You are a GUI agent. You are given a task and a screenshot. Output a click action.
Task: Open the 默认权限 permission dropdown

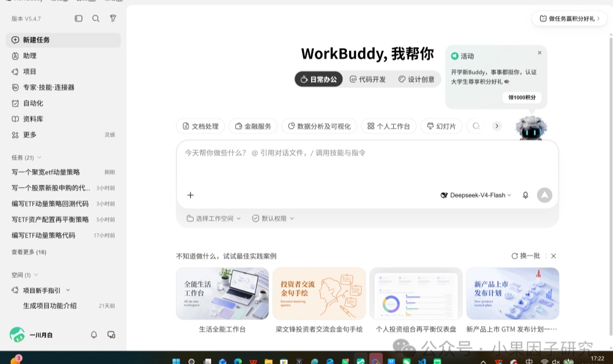[273, 218]
